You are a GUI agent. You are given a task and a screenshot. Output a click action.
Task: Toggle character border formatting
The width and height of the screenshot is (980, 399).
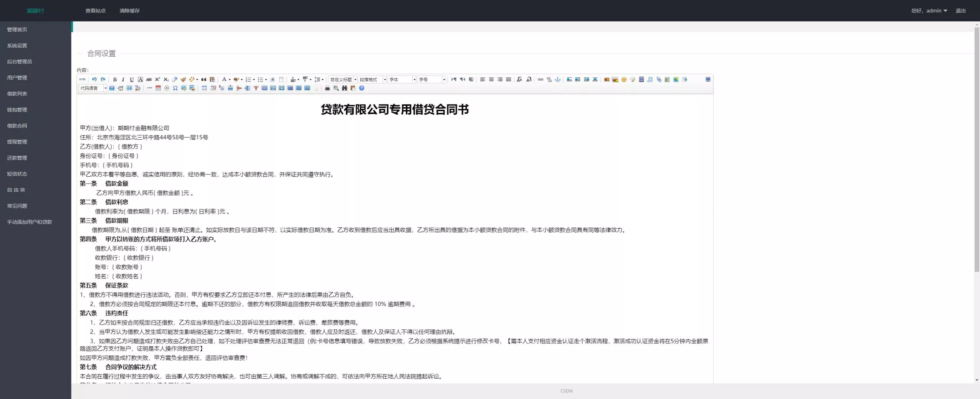140,80
